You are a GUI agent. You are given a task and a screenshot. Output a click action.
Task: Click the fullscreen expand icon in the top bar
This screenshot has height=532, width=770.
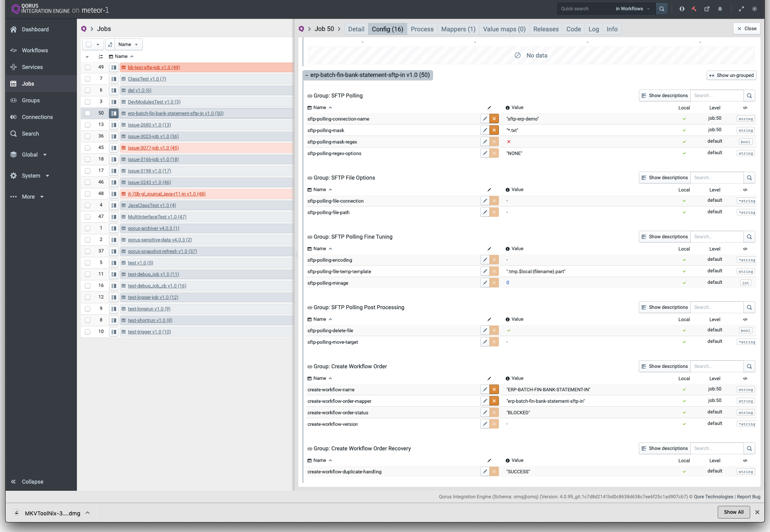click(741, 9)
